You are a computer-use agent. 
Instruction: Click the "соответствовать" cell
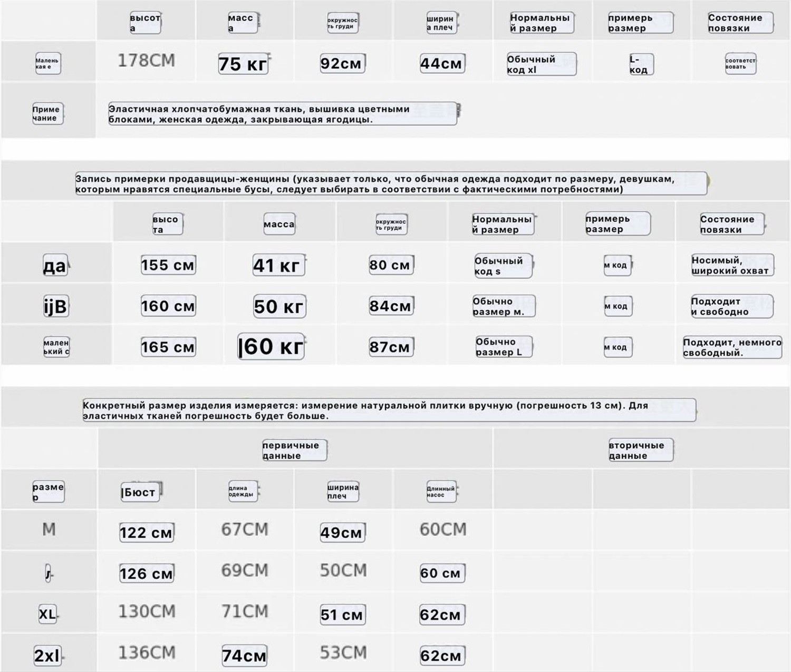740,63
